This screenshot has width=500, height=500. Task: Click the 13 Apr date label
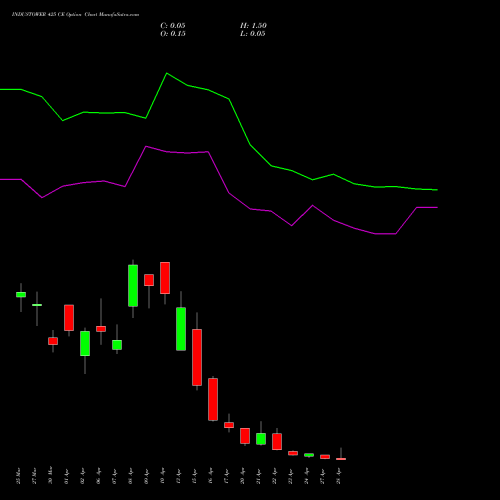178,476
